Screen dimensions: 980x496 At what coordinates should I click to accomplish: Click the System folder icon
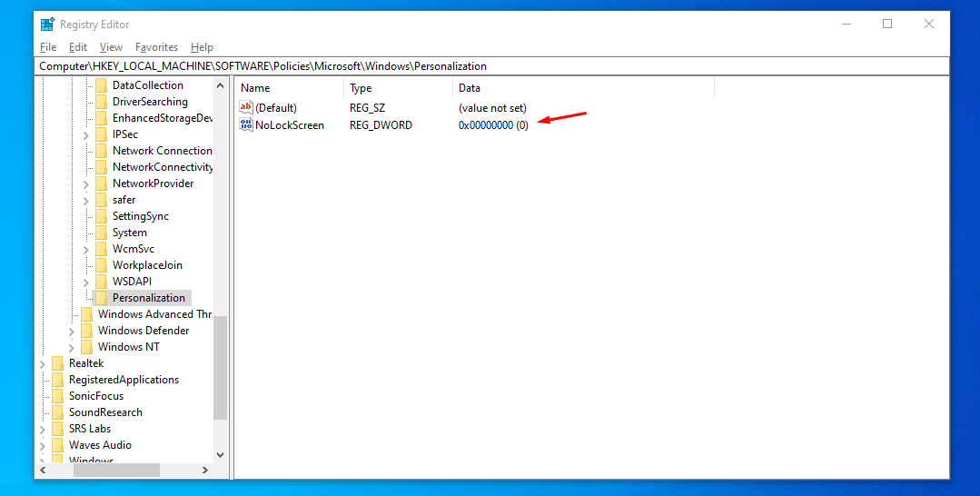click(x=101, y=232)
